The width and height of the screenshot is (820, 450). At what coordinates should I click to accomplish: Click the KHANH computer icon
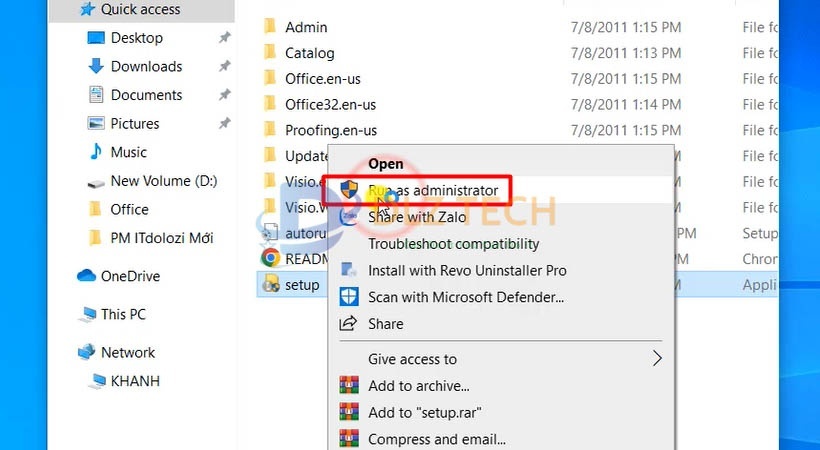pos(97,381)
